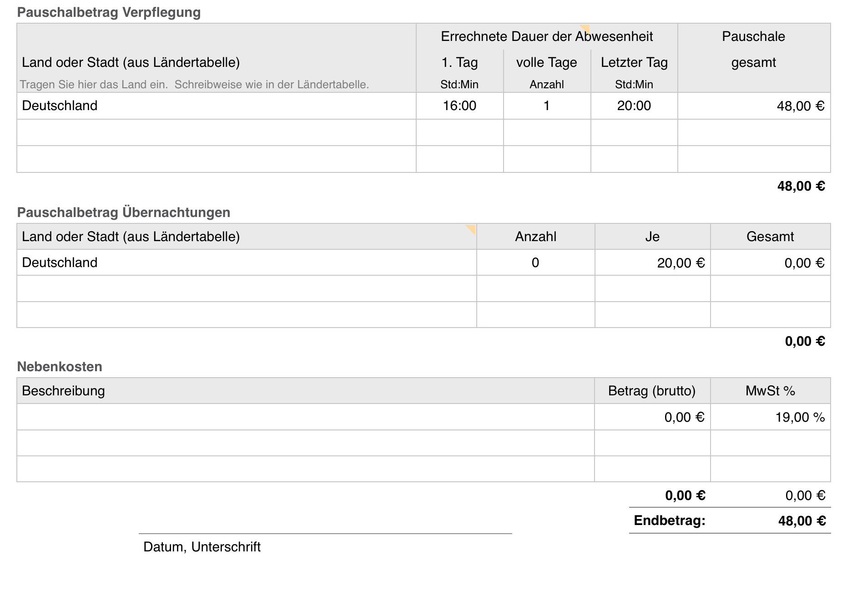Click the Nebenkosten heading
847x616 pixels.
[x=60, y=367]
